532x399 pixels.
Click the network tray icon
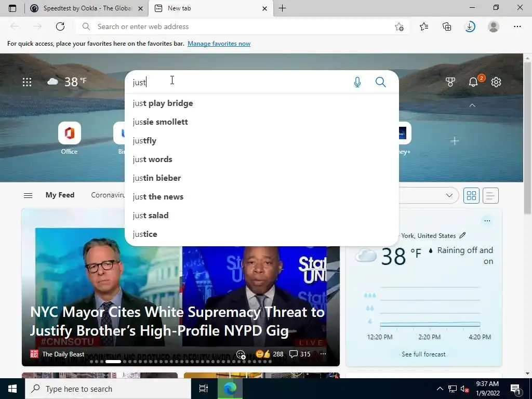click(x=453, y=389)
